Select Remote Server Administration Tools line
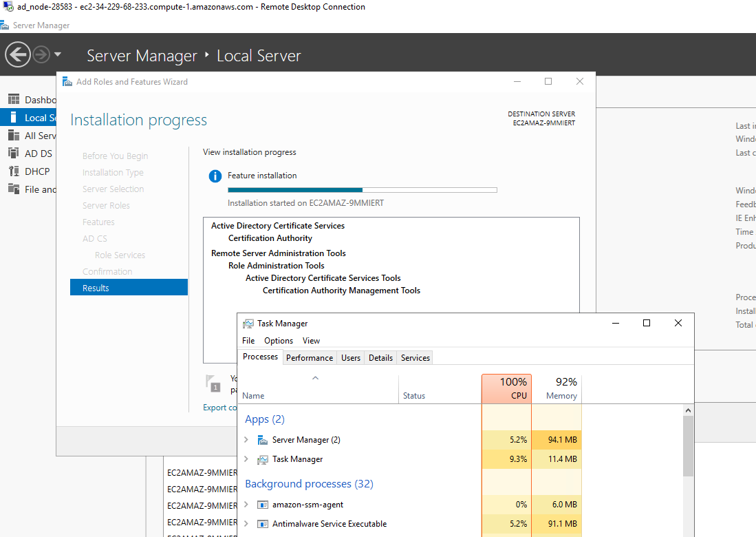Viewport: 756px width, 537px height. click(278, 253)
